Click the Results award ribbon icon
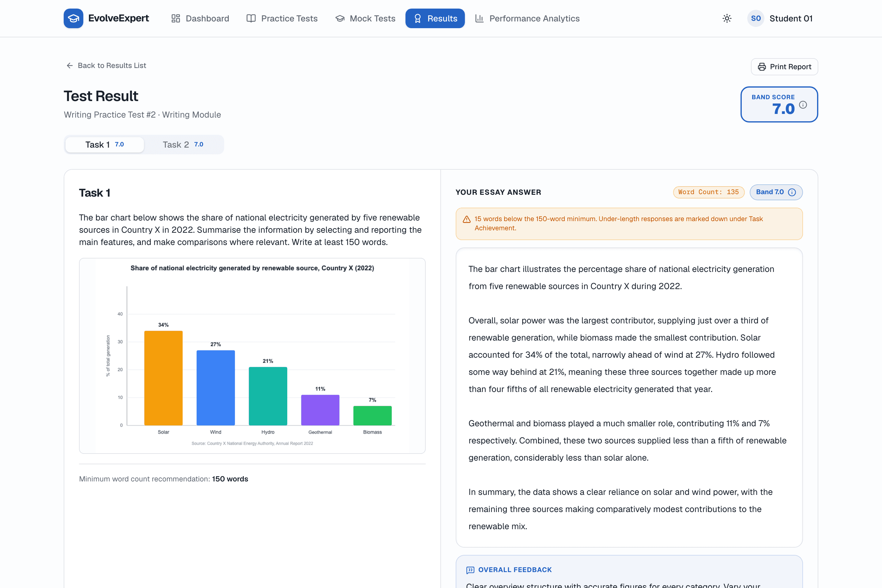This screenshot has width=882, height=588. (417, 18)
